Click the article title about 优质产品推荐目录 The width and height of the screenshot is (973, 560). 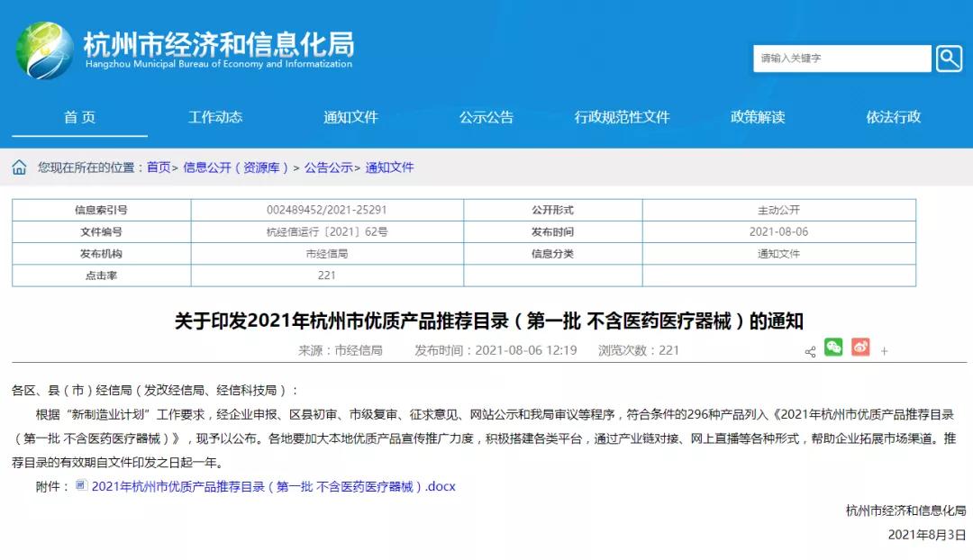pyautogui.click(x=486, y=321)
